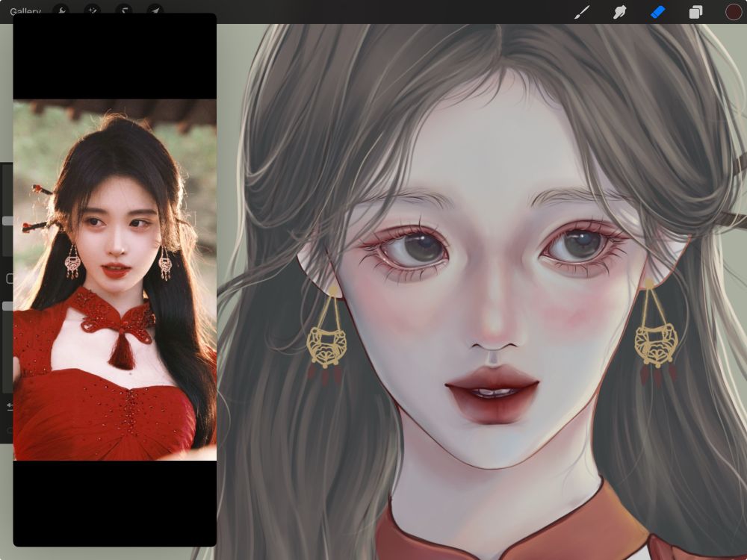Open the Layers panel

695,12
